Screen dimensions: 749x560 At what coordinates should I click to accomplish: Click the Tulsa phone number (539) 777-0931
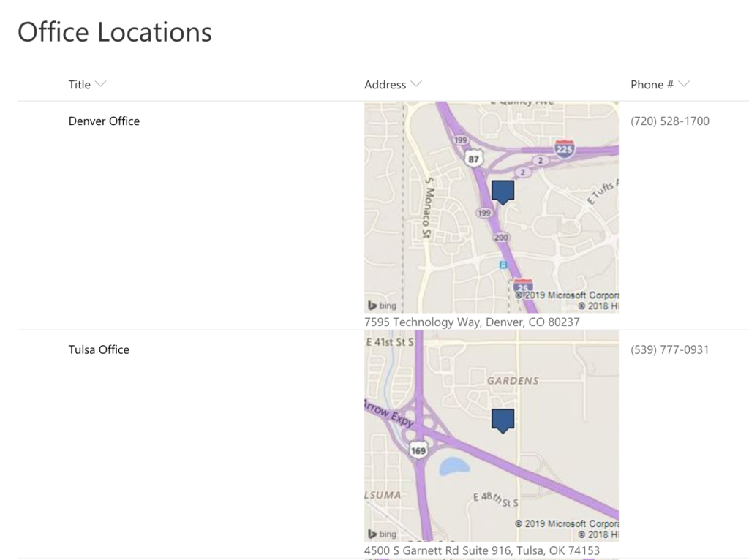pos(669,349)
